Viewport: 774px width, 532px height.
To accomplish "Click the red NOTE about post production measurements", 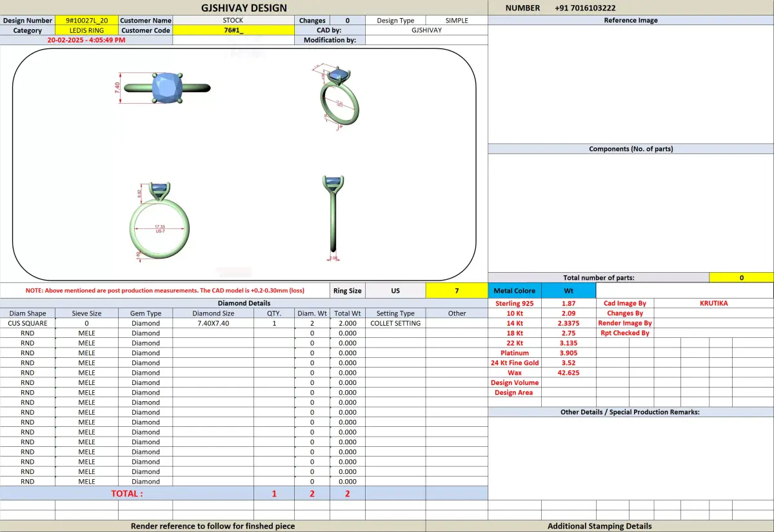I will (x=165, y=291).
